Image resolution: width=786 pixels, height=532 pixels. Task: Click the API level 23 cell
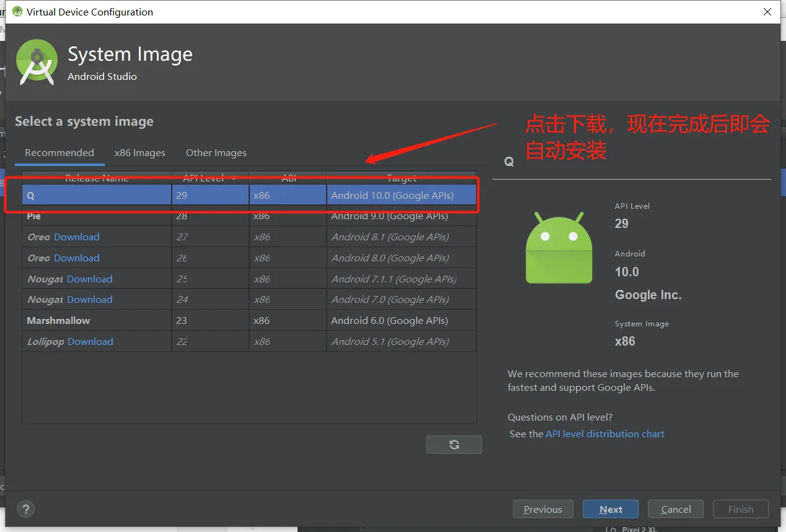click(x=210, y=321)
